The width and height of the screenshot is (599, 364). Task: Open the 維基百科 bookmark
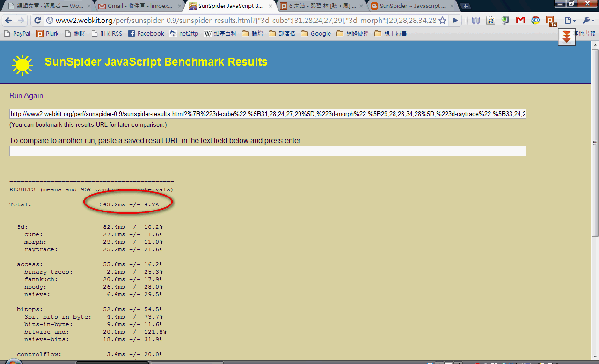pos(220,34)
